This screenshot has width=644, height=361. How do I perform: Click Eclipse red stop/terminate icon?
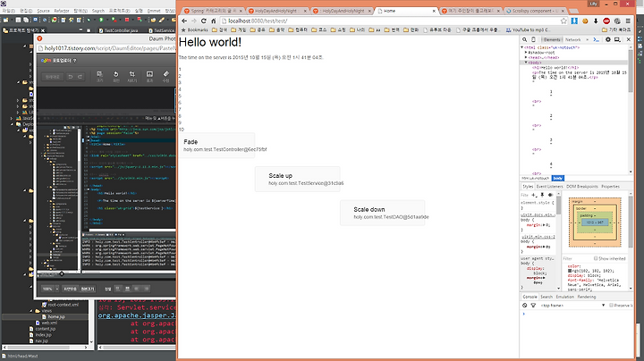point(127,20)
